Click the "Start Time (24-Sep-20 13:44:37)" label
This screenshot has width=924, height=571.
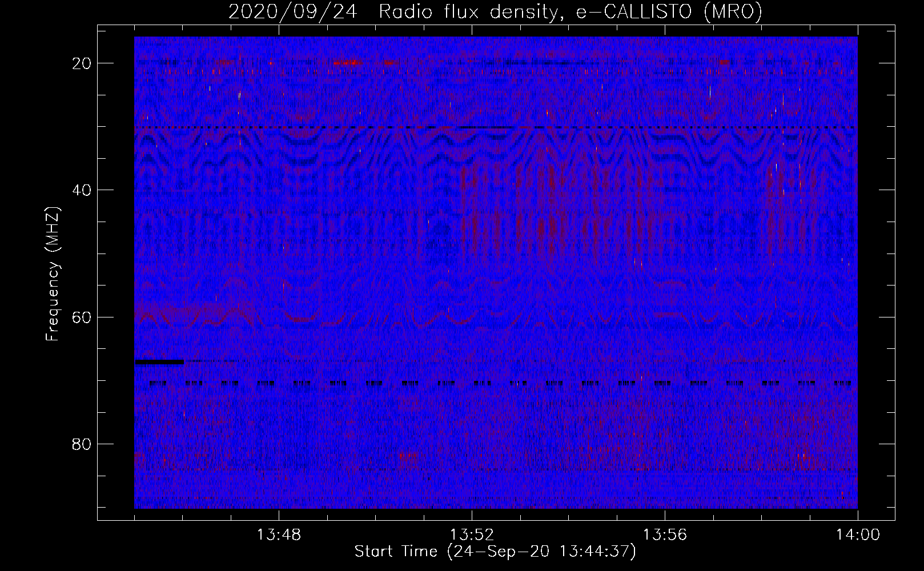(495, 552)
